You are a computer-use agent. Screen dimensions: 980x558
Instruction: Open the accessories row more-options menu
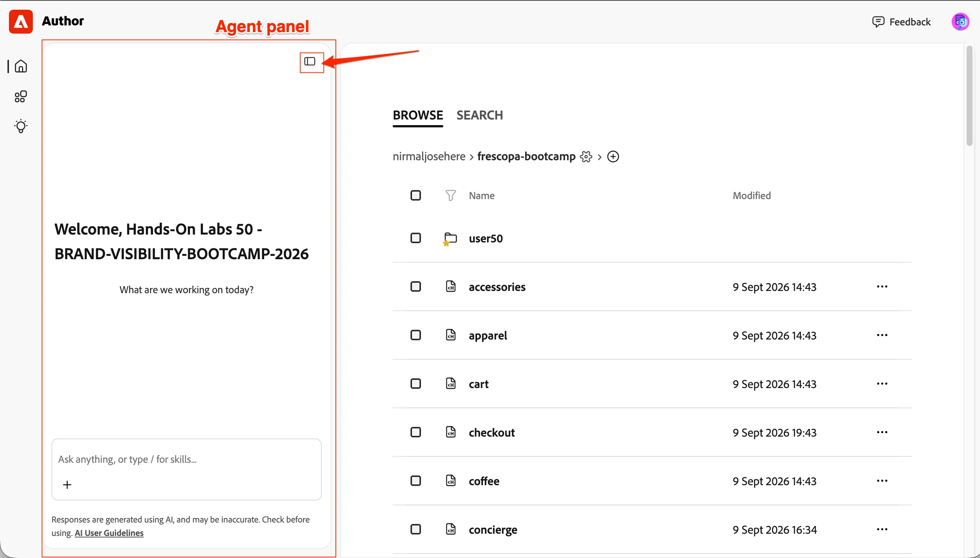click(882, 286)
